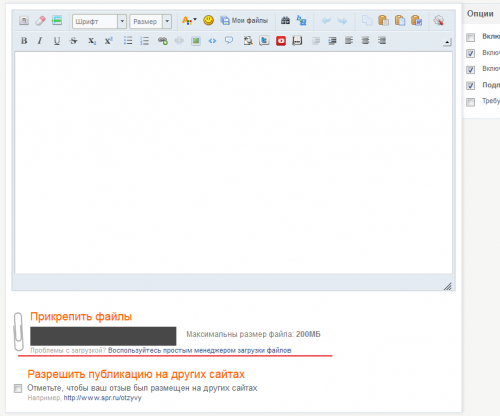Toggle underline formatting
Image resolution: width=500 pixels, height=416 pixels.
tap(57, 41)
